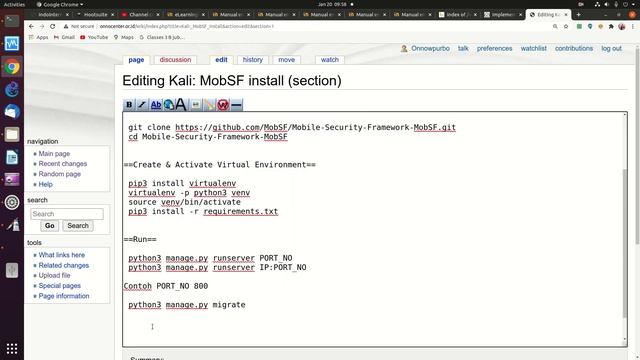Click the edit textarea scrollbar
The image size is (640, 360).
[624, 243]
